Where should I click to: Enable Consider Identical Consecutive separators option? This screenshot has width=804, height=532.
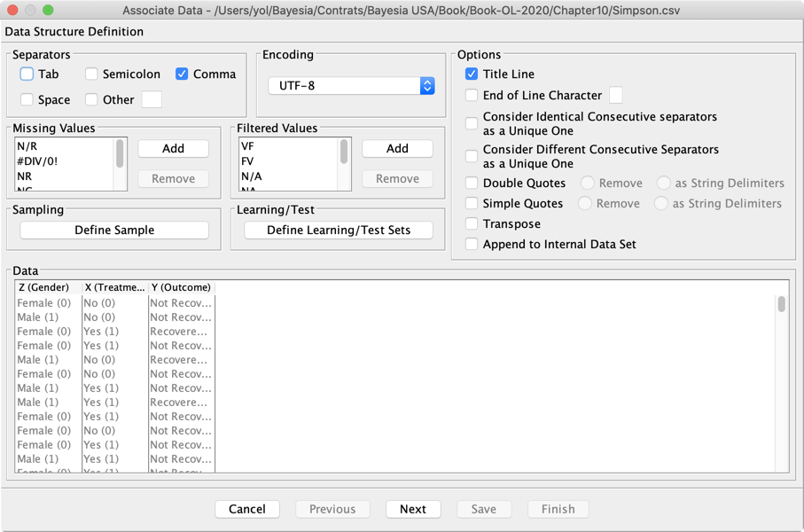472,123
